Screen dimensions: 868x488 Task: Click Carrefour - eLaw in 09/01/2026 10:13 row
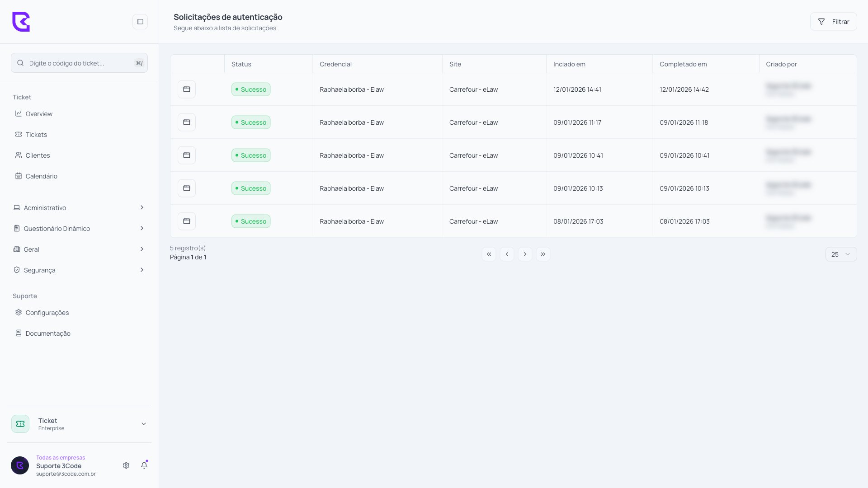pos(473,188)
